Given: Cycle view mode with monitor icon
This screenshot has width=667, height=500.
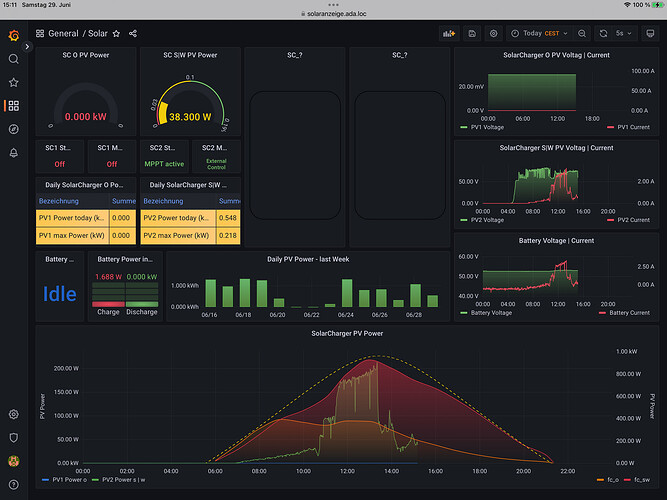Looking at the screenshot, I should tap(650, 34).
